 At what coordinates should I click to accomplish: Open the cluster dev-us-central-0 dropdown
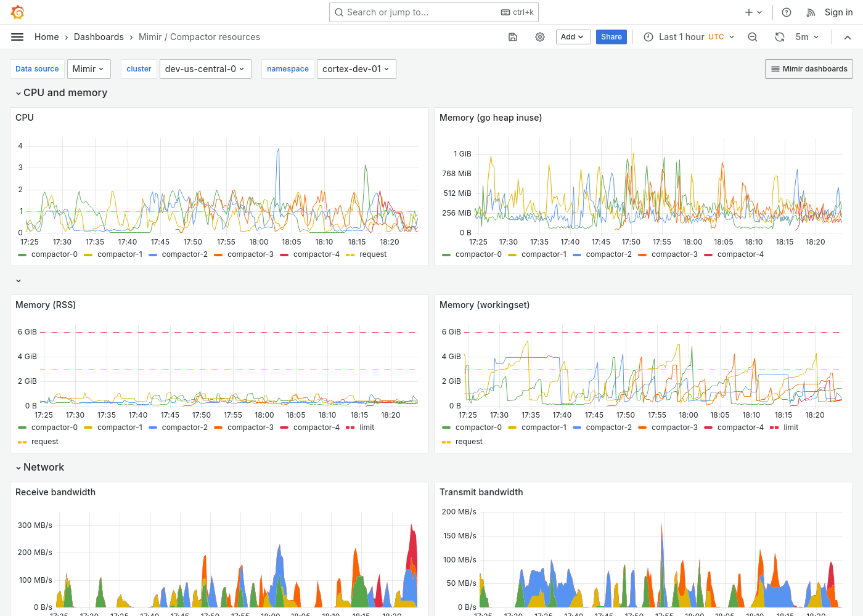(x=205, y=68)
